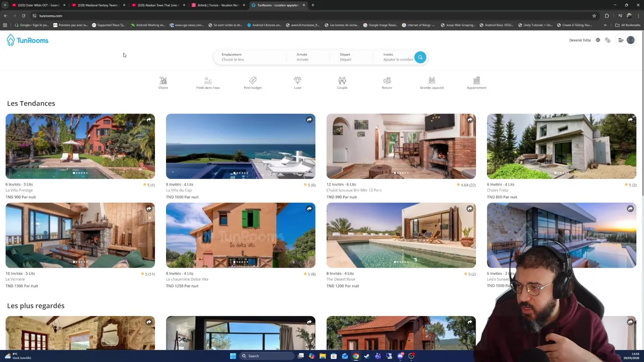Open the Steam taskbar icon
The height and width of the screenshot is (362, 644).
367,356
